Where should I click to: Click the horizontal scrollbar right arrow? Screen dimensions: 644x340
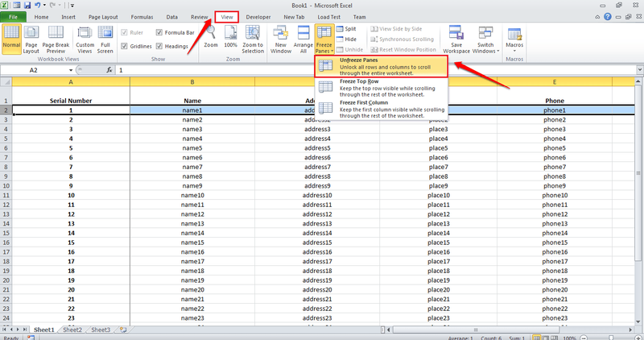pos(630,330)
